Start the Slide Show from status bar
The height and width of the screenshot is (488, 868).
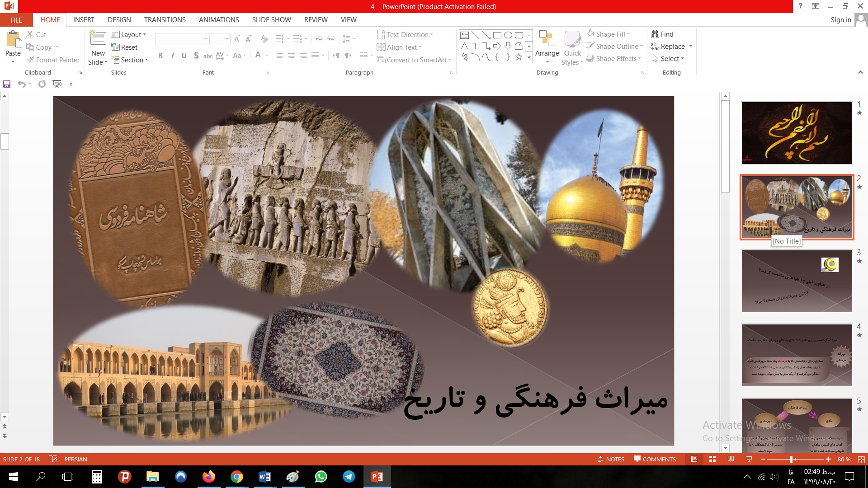pos(749,459)
